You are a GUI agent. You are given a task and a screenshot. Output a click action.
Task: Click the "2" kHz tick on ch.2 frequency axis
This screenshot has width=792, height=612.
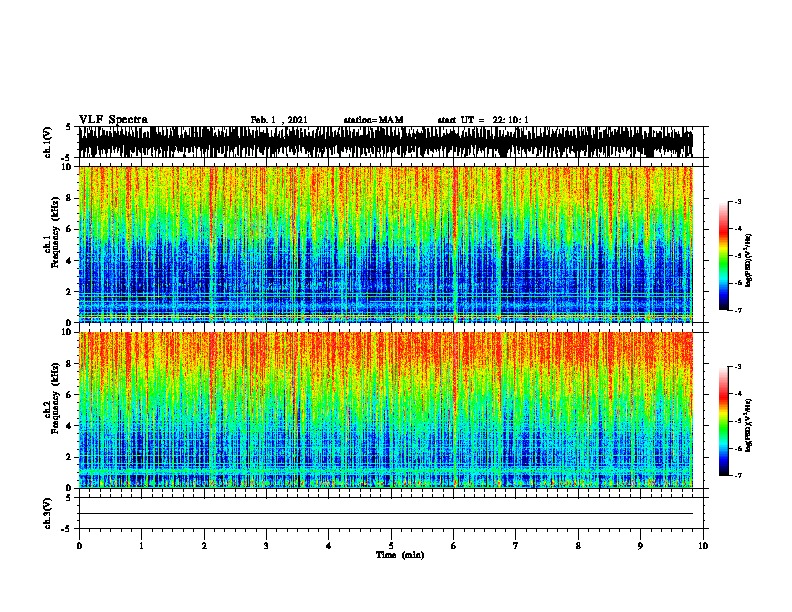pyautogui.click(x=69, y=457)
